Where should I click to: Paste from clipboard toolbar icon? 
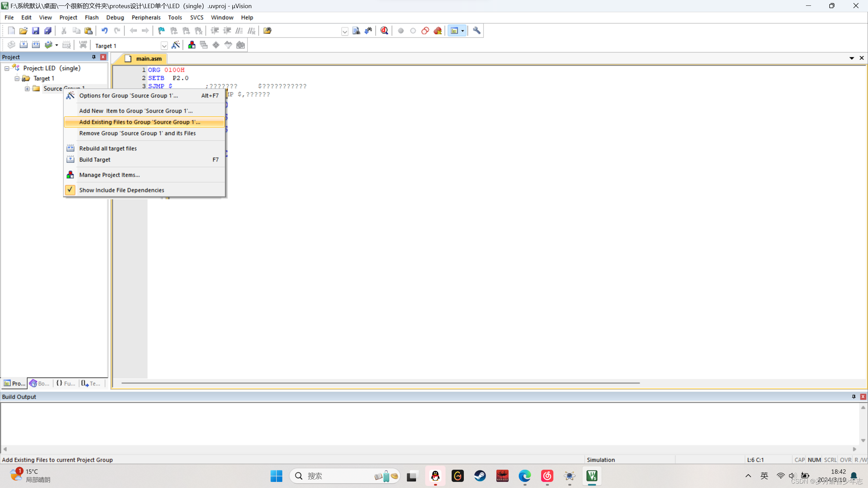[88, 31]
